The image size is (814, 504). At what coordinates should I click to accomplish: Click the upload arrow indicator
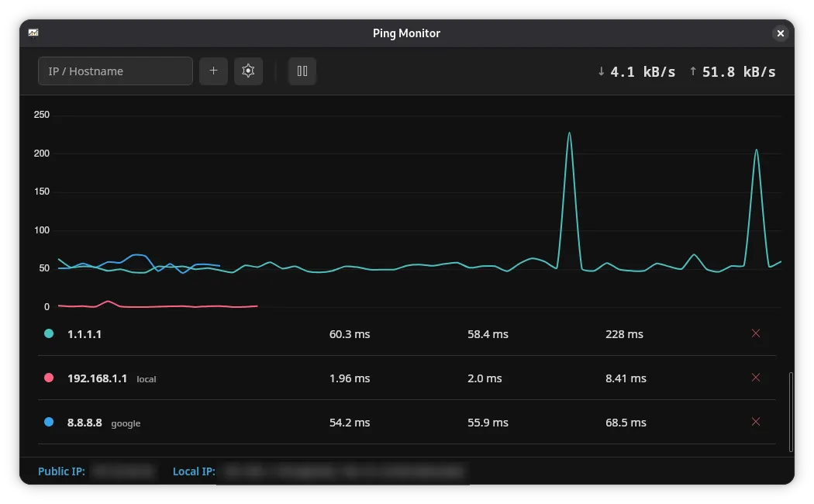coord(692,71)
